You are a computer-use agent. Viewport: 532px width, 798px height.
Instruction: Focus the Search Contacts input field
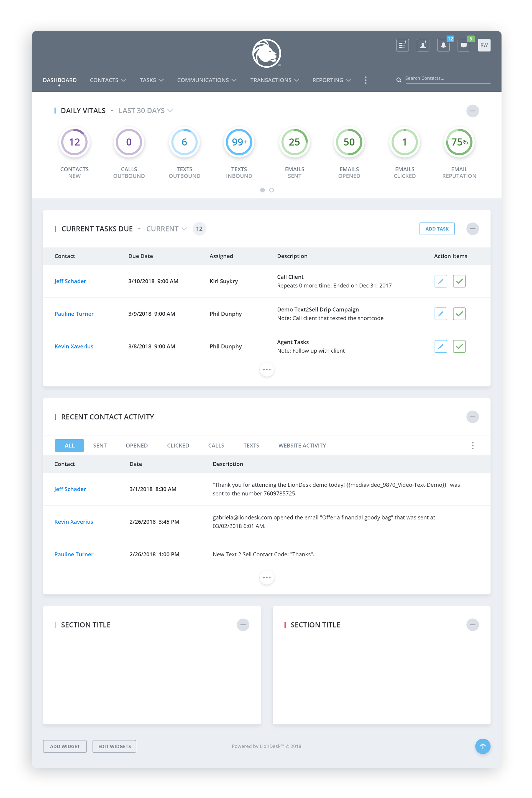448,78
